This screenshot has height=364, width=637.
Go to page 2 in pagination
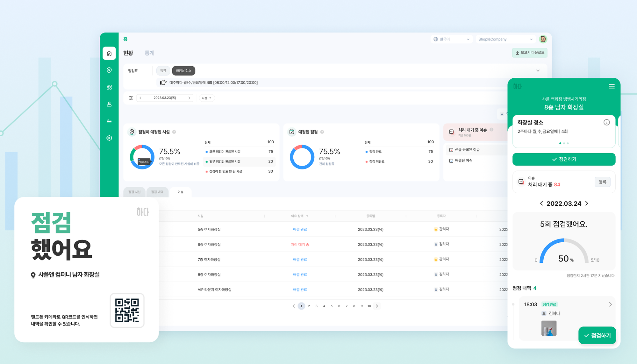(309, 306)
